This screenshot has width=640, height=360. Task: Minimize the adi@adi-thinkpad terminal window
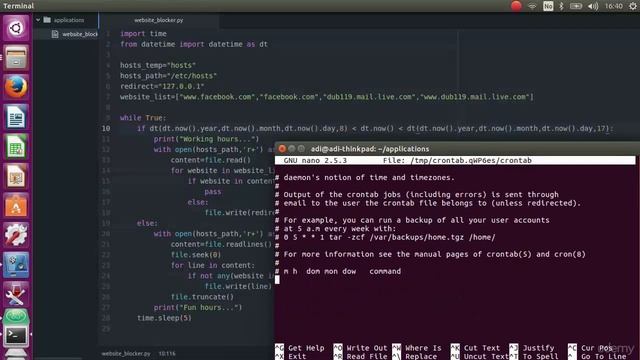point(291,149)
